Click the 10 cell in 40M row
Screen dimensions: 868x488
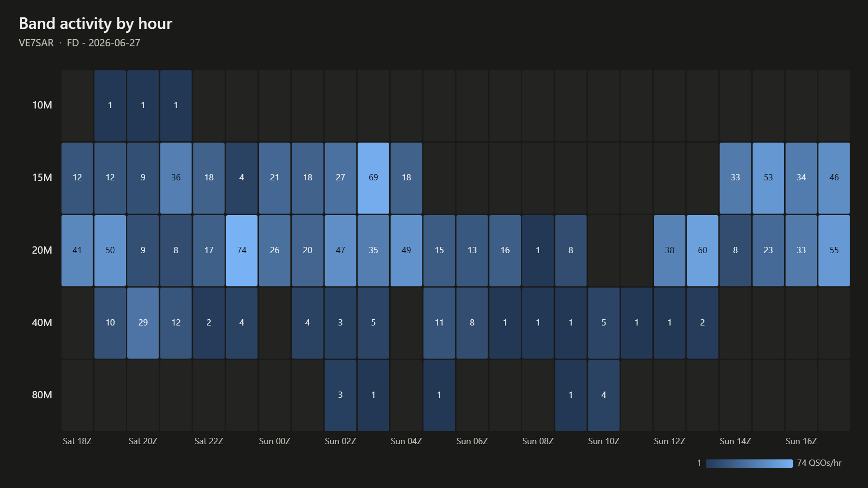click(110, 323)
